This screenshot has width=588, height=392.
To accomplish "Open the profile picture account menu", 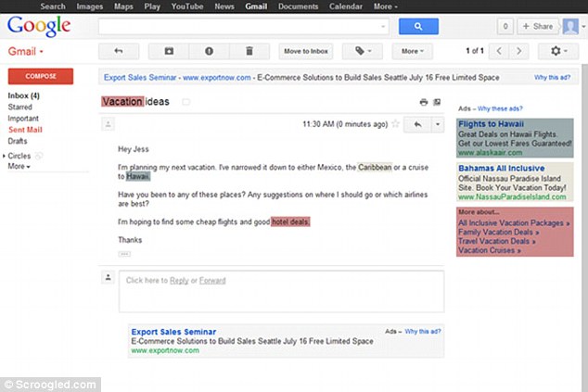I will (x=570, y=26).
